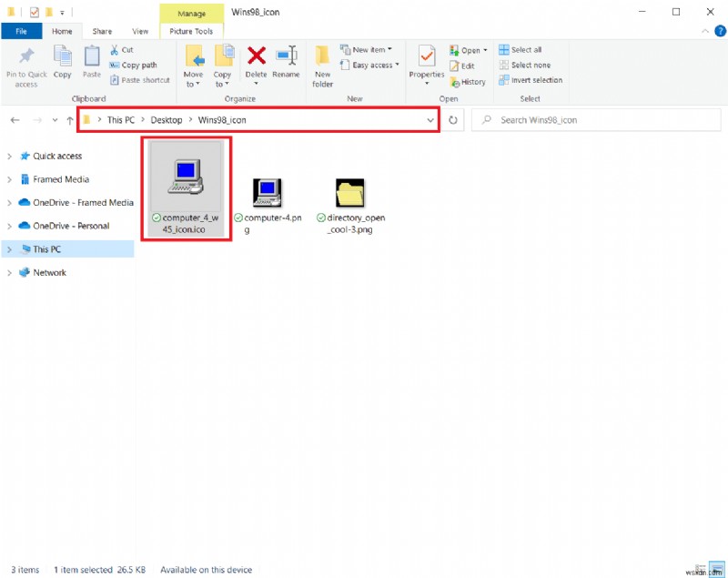The image size is (728, 578).
Task: Go forward in navigation history
Action: click(37, 120)
